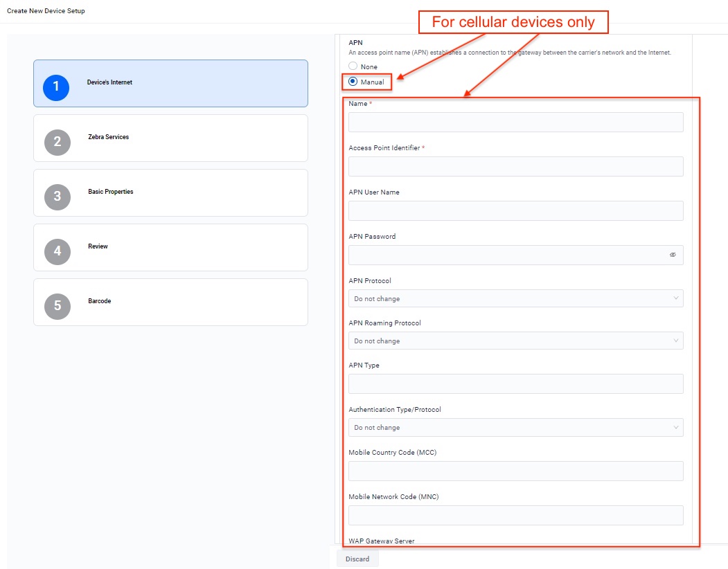Click the Mobile Network Code (MNC) field
The image size is (728, 569).
(515, 516)
